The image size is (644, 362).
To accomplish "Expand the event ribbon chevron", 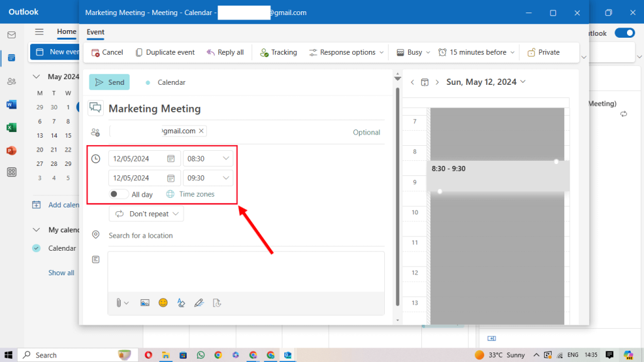I will (x=584, y=57).
